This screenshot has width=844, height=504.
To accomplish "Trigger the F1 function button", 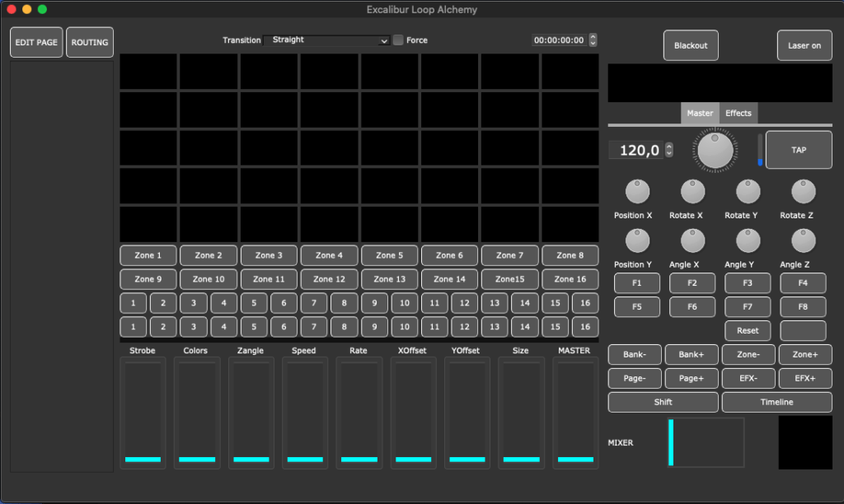I will pyautogui.click(x=637, y=283).
